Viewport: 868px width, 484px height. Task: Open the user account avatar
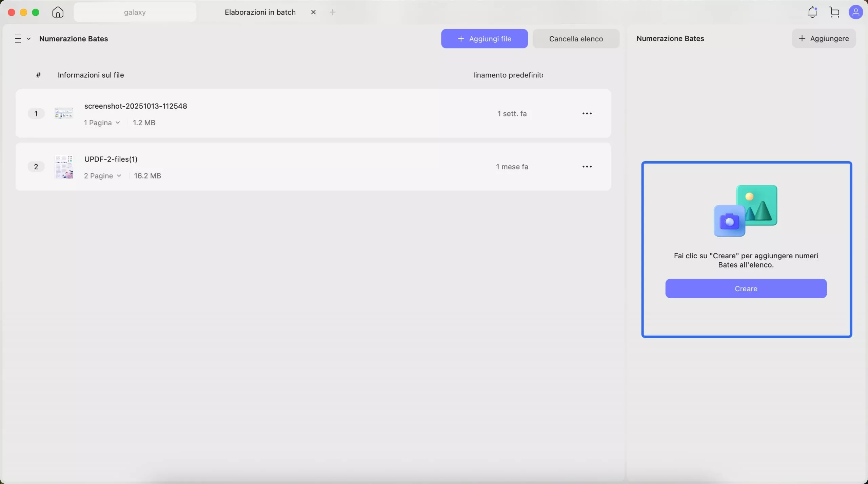(x=855, y=12)
